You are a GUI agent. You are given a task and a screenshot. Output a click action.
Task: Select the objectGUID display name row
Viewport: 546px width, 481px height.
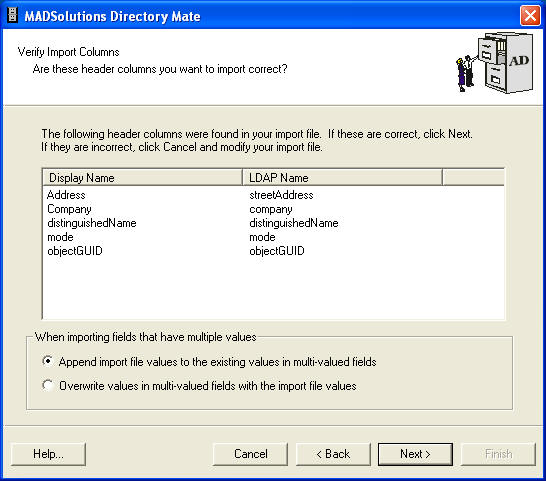pyautogui.click(x=75, y=251)
